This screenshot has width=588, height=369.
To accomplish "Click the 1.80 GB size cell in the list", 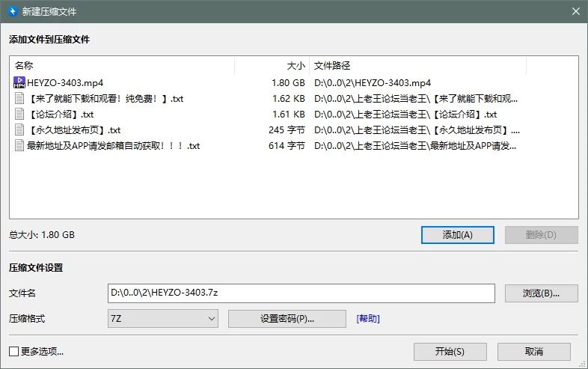I will pos(288,82).
